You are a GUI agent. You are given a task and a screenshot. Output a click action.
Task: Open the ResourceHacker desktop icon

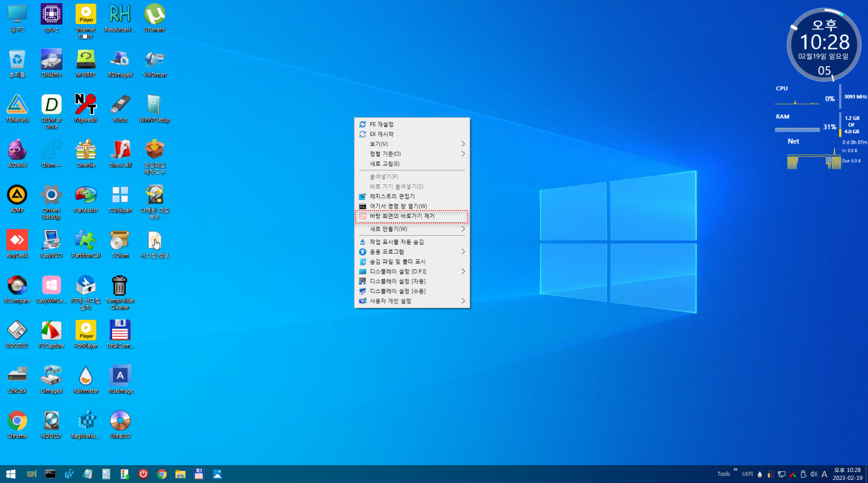(120, 18)
